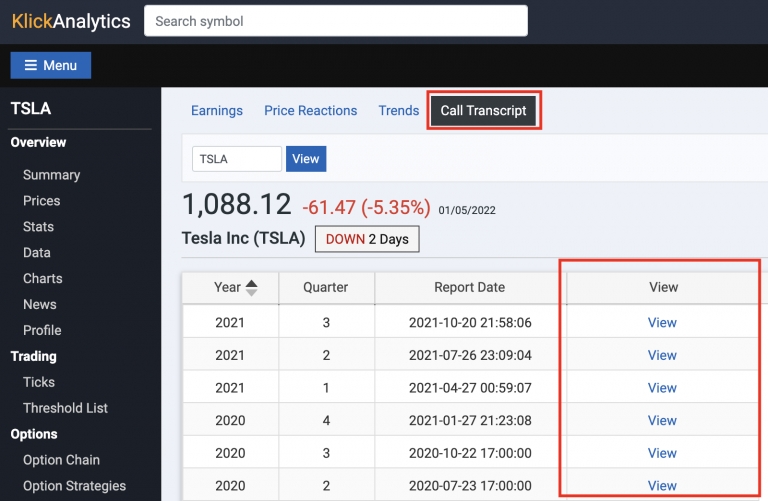768x501 pixels.
Task: Open Option Chain in sidebar
Action: (61, 460)
